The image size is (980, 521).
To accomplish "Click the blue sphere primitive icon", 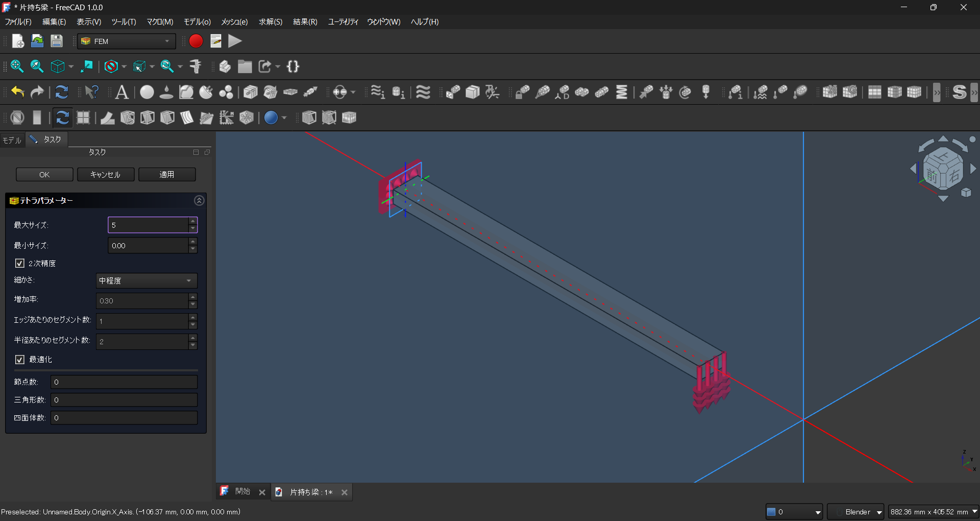I will coord(271,117).
